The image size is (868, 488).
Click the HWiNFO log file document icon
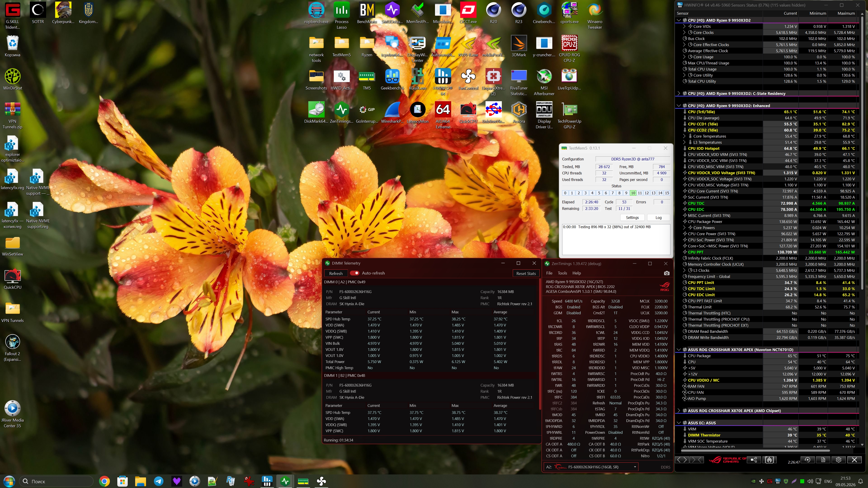[823, 460]
